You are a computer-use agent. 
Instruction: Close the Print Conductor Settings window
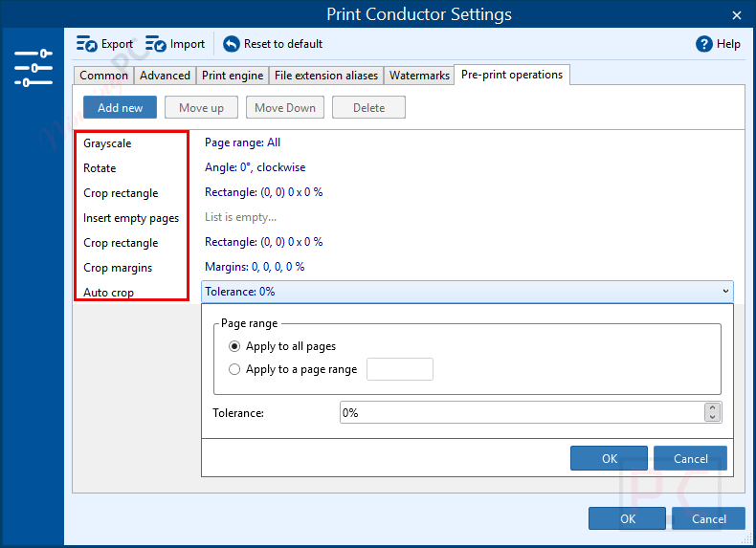pos(736,15)
